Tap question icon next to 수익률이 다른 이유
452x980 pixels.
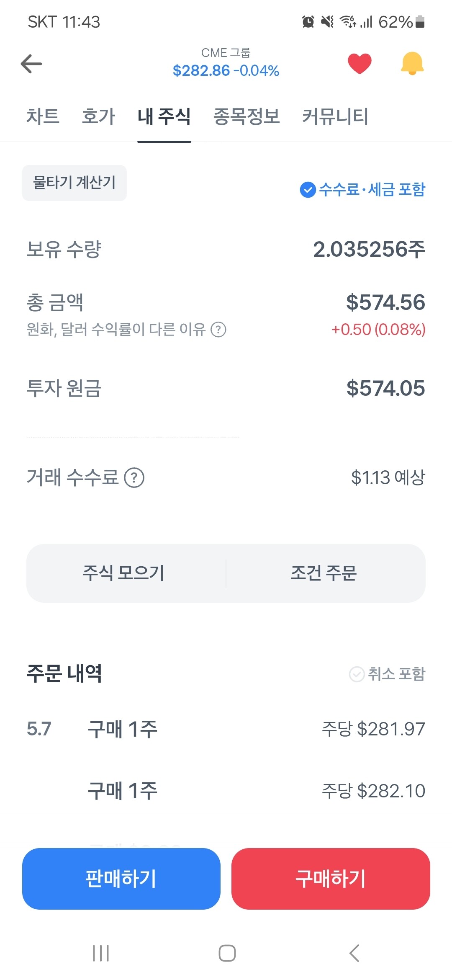pos(218,330)
